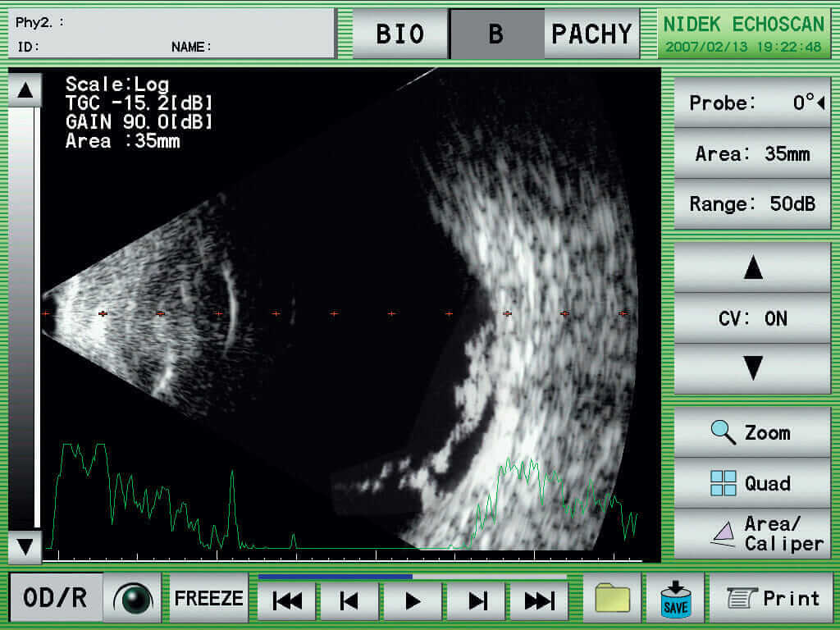Viewport: 840px width, 630px height.
Task: Print the current scan
Action: (771, 599)
